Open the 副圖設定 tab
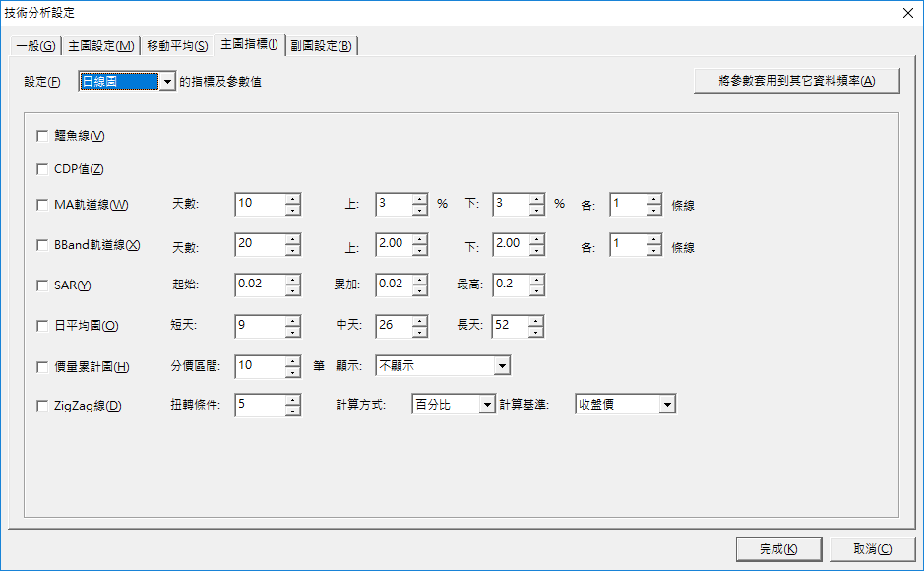The image size is (924, 571). coord(321,45)
